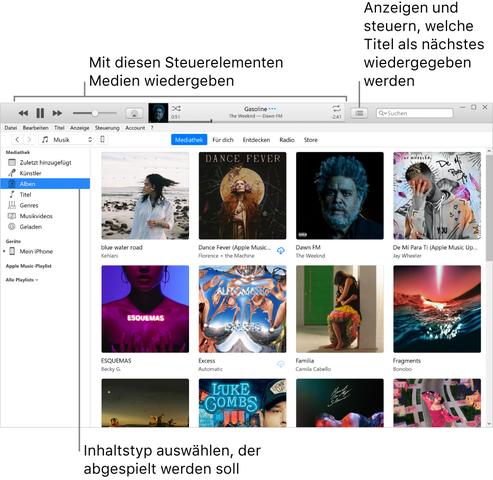Image resolution: width=493 pixels, height=480 pixels.
Task: Click the song progress bar
Action: pos(256,121)
